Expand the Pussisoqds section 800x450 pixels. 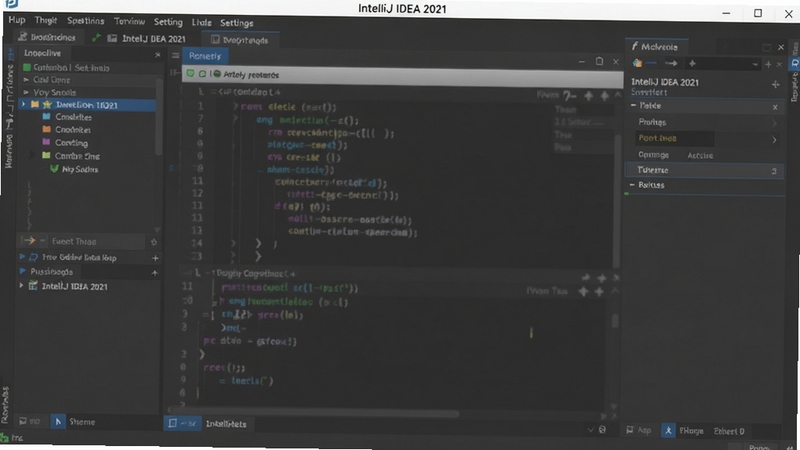click(22, 271)
